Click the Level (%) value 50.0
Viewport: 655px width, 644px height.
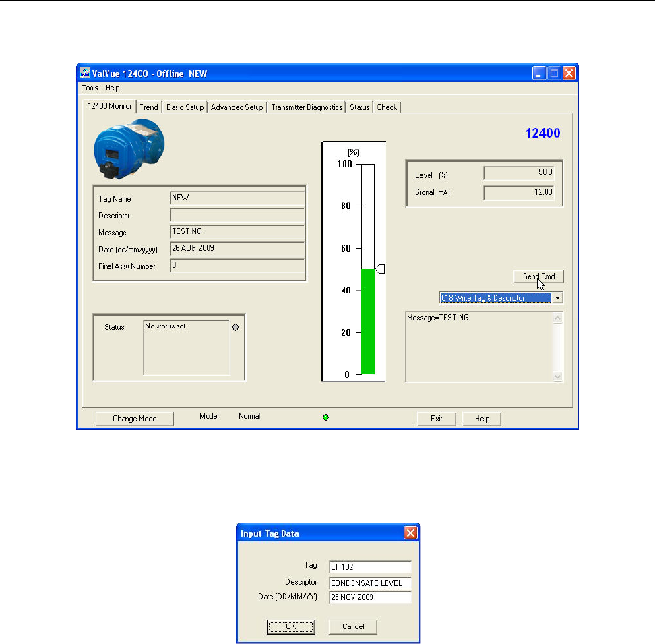519,173
